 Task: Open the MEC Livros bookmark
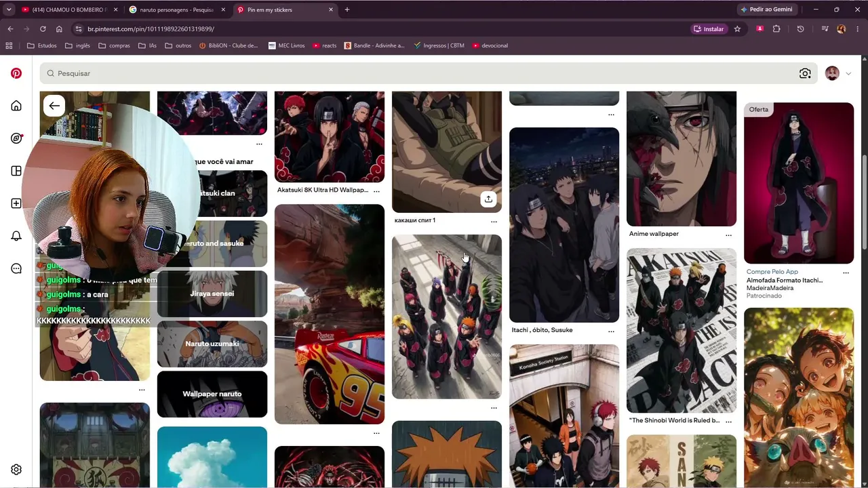point(286,45)
